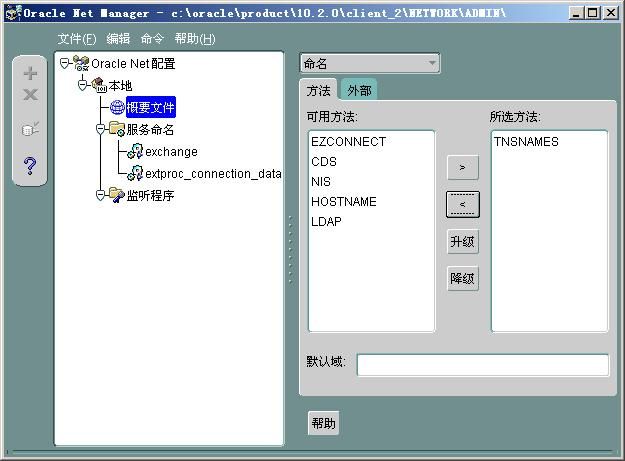This screenshot has height=461, width=625.
Task: Select HOSTNAME in available methods
Action: pos(344,202)
